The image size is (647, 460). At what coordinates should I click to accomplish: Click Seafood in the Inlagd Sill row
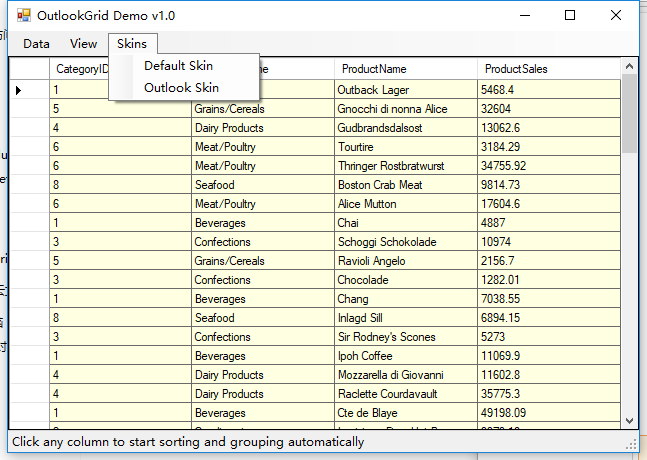pyautogui.click(x=263, y=317)
